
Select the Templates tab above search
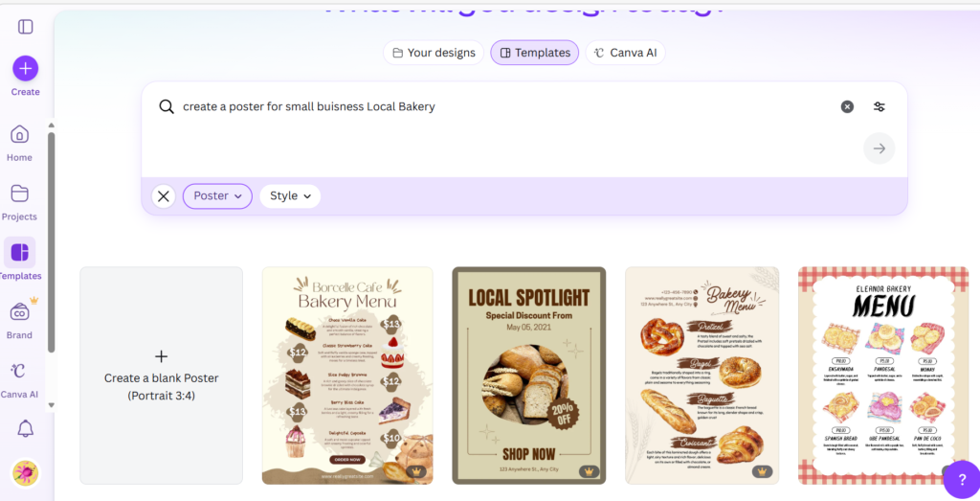[x=535, y=53]
